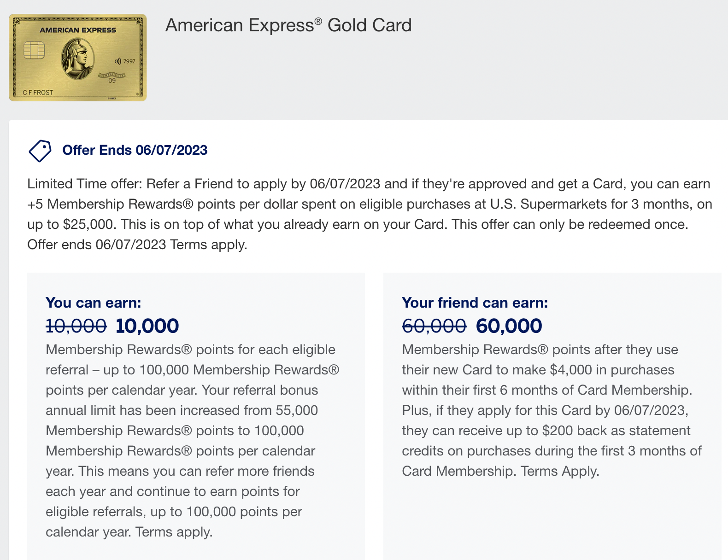Click the Offer Ends 06/07/2023 heading
Viewport: 728px width, 560px height.
point(135,150)
